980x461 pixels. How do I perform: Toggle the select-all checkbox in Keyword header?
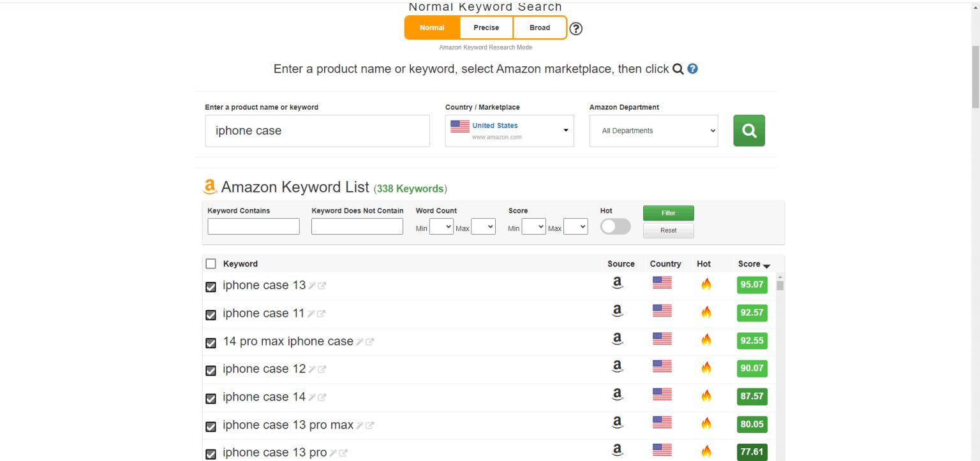211,264
